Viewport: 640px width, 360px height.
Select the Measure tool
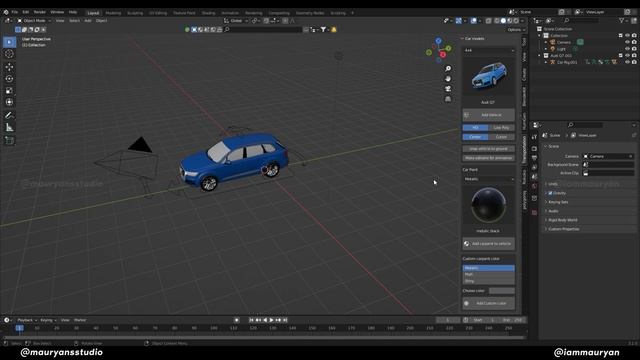9,128
